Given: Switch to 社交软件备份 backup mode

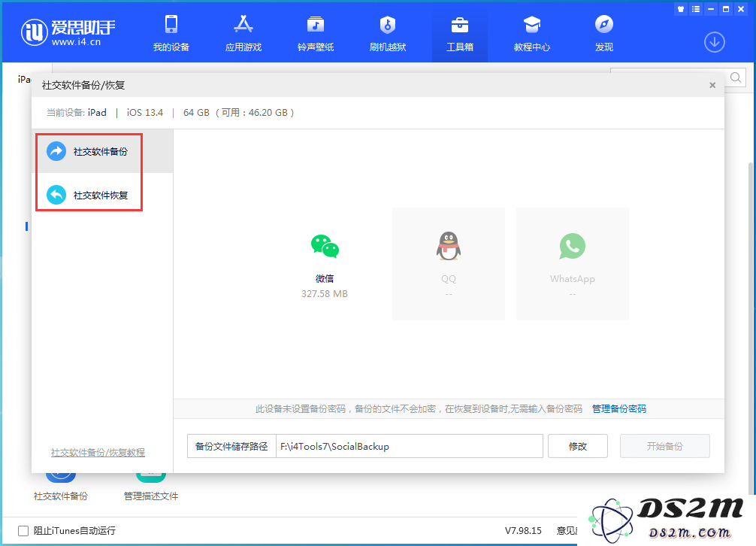Looking at the screenshot, I should pyautogui.click(x=102, y=151).
